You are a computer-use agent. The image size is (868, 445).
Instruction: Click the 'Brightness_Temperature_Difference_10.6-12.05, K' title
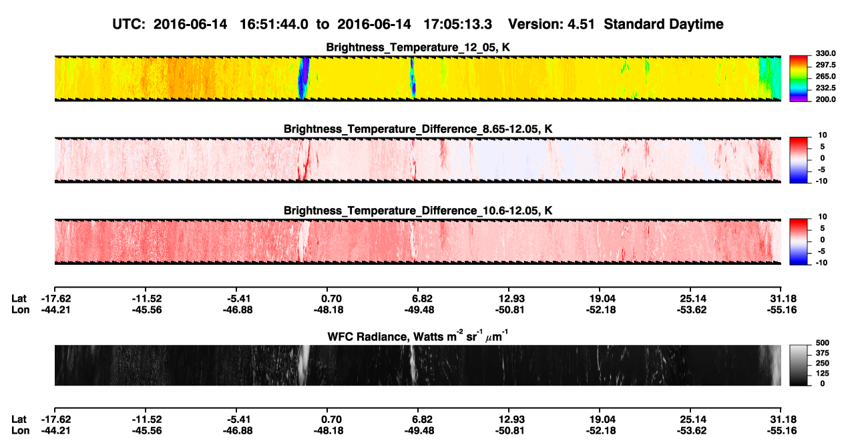point(418,211)
